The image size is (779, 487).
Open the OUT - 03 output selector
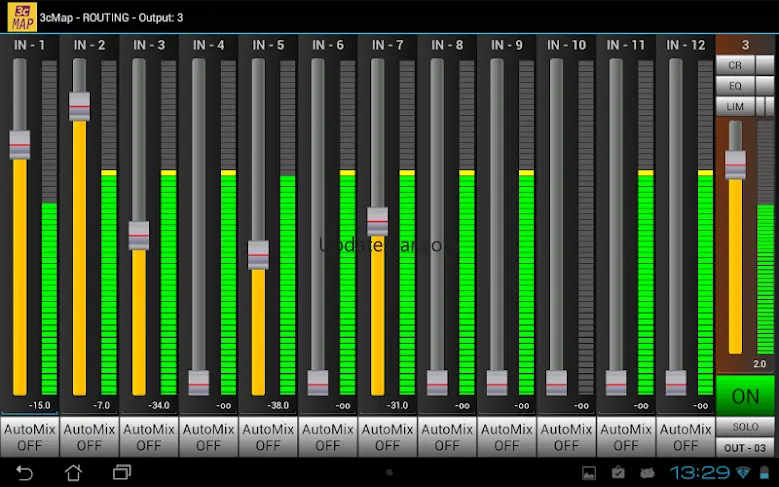[745, 447]
